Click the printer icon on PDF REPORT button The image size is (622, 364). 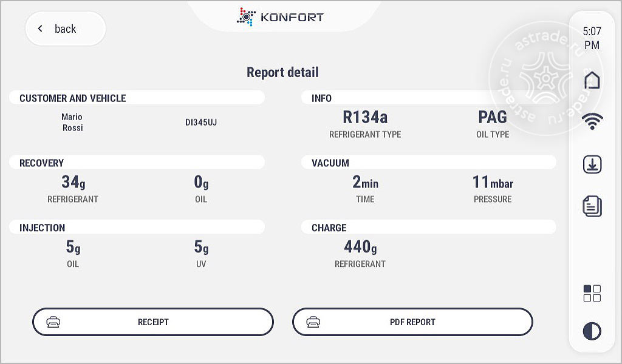[x=313, y=322]
